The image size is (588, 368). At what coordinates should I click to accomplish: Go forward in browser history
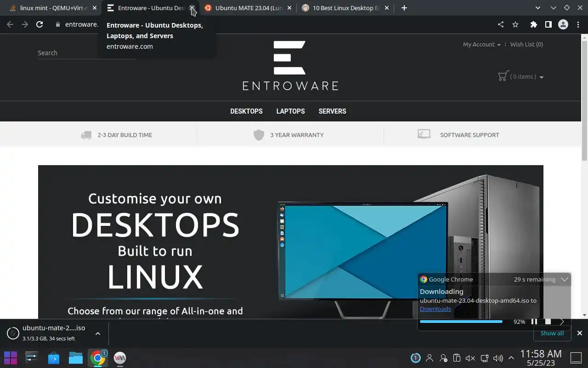pyautogui.click(x=25, y=24)
